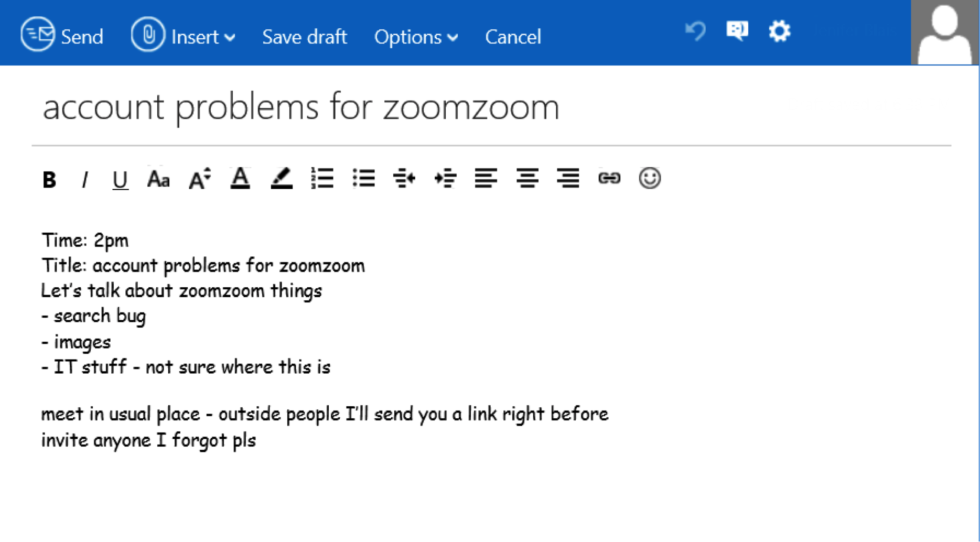Open the emoji smiley picker
This screenshot has height=542, width=980.
(x=650, y=179)
